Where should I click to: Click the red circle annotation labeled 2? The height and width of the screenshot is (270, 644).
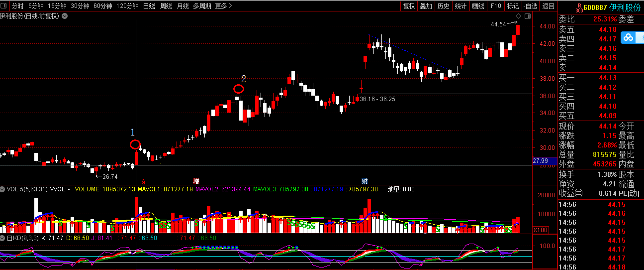(239, 89)
